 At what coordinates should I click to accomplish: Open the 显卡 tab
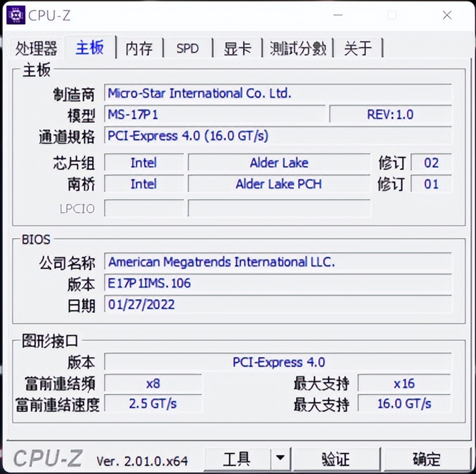(237, 48)
